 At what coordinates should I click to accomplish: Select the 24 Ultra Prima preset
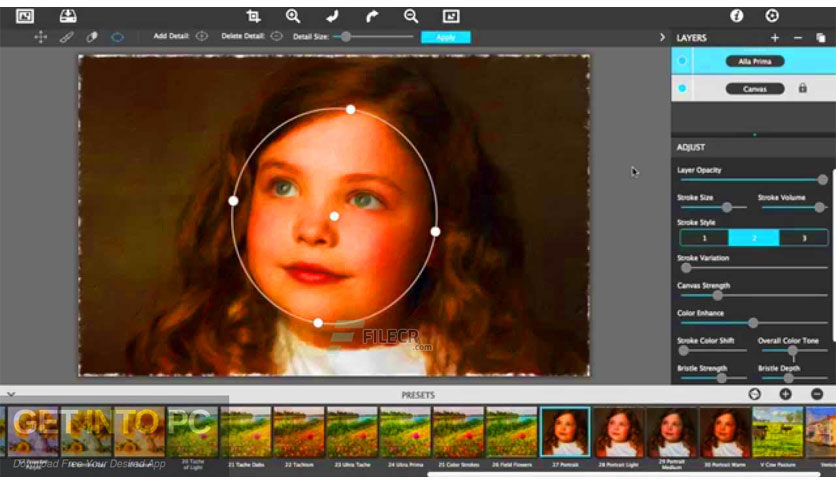click(x=405, y=432)
